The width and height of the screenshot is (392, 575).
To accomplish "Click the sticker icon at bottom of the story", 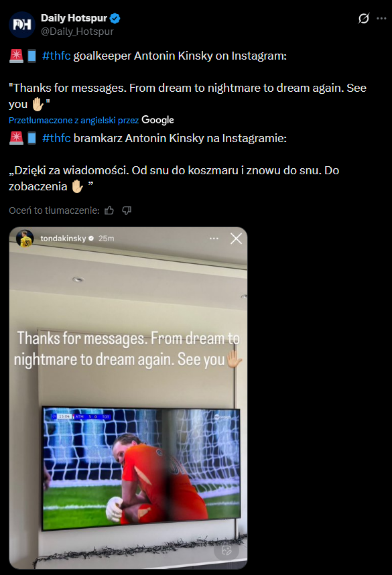I will [226, 550].
